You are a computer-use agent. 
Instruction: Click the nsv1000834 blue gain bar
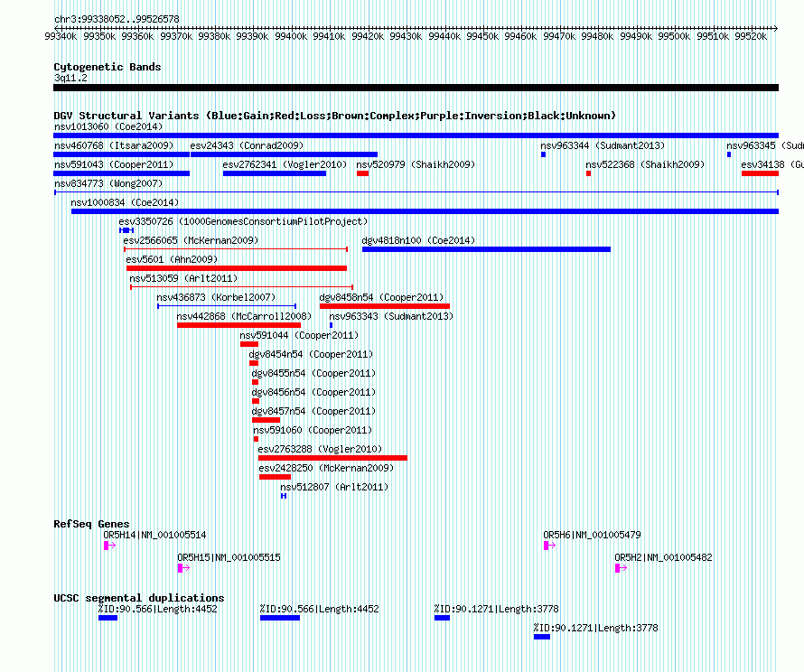(425, 211)
